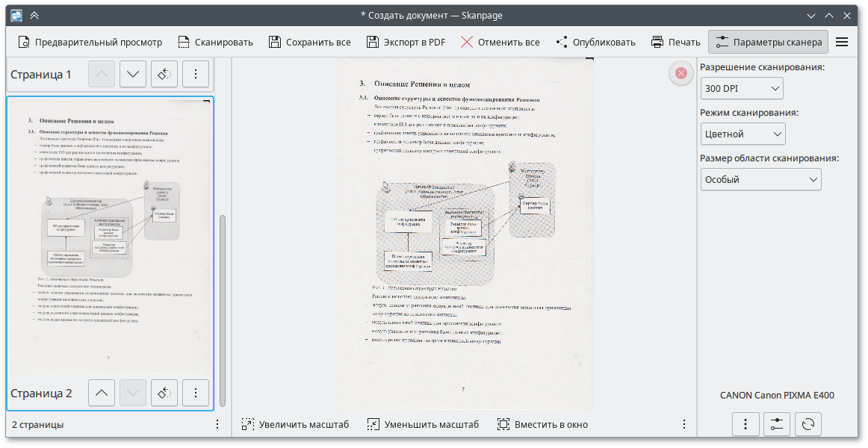Click Fit to Window button
Viewport: 868px width, 448px height.
(542, 424)
